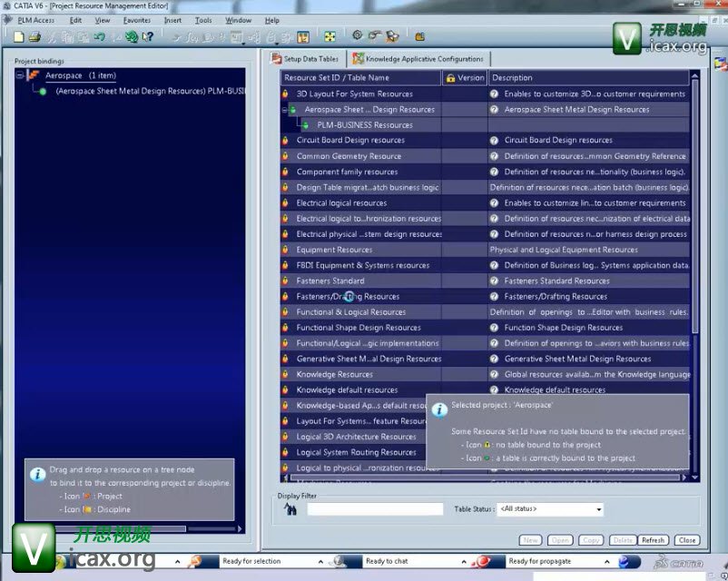Select PLM-BUSINESS Resources table entry
The height and width of the screenshot is (581, 728).
click(365, 125)
